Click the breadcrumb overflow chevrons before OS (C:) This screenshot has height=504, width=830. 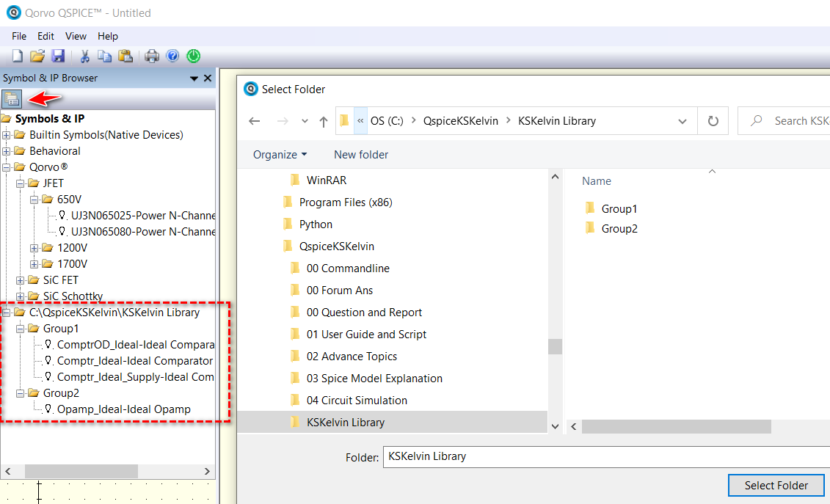(360, 121)
